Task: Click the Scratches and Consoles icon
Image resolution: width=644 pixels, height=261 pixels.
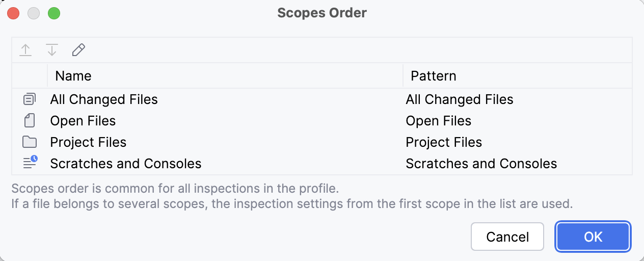Action: pyautogui.click(x=30, y=163)
